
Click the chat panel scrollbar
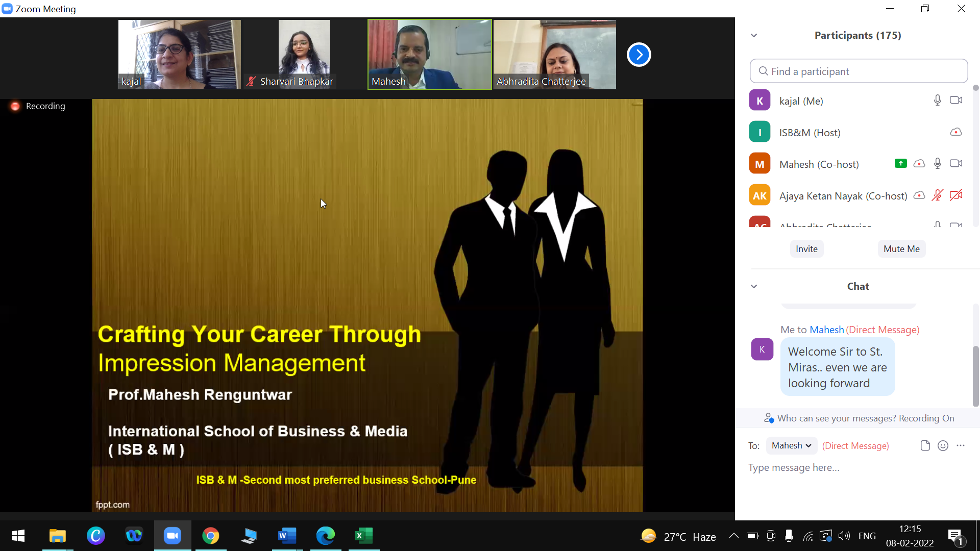tap(975, 376)
